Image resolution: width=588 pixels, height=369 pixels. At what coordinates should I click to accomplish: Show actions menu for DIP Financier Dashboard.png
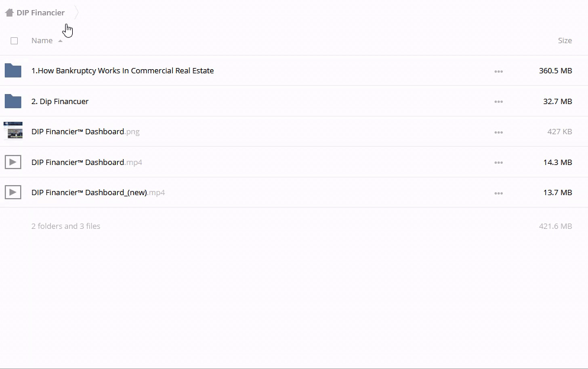[499, 132]
